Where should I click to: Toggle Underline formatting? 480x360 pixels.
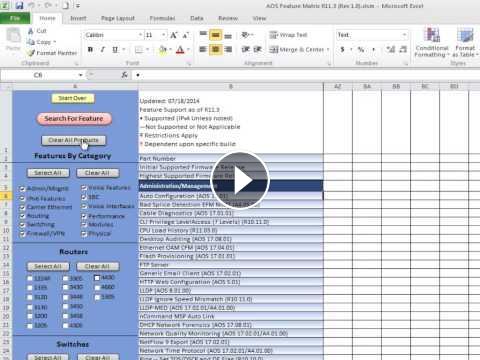115,50
